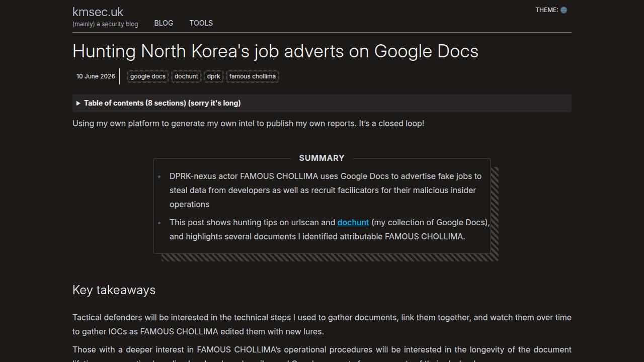The image size is (644, 362).
Task: Click the THEME: label
Action: coord(547,10)
